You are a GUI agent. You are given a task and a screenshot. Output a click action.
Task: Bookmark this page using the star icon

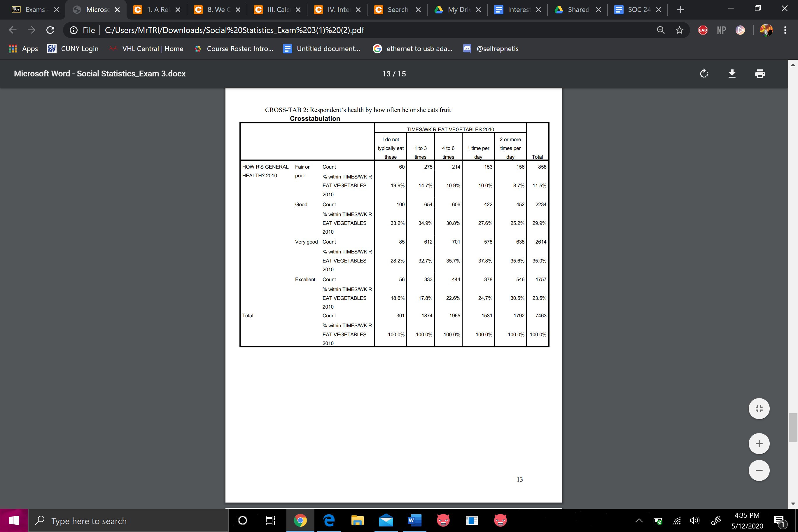point(679,30)
